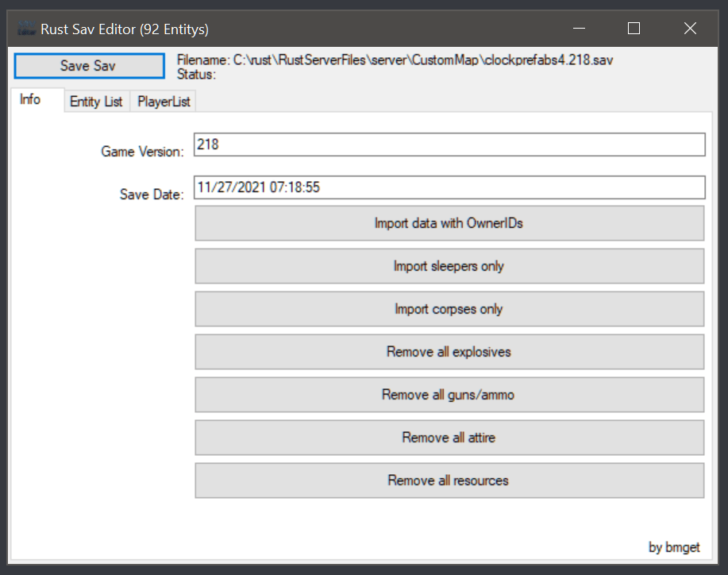Click Remove all attire
728x575 pixels.
tap(449, 438)
